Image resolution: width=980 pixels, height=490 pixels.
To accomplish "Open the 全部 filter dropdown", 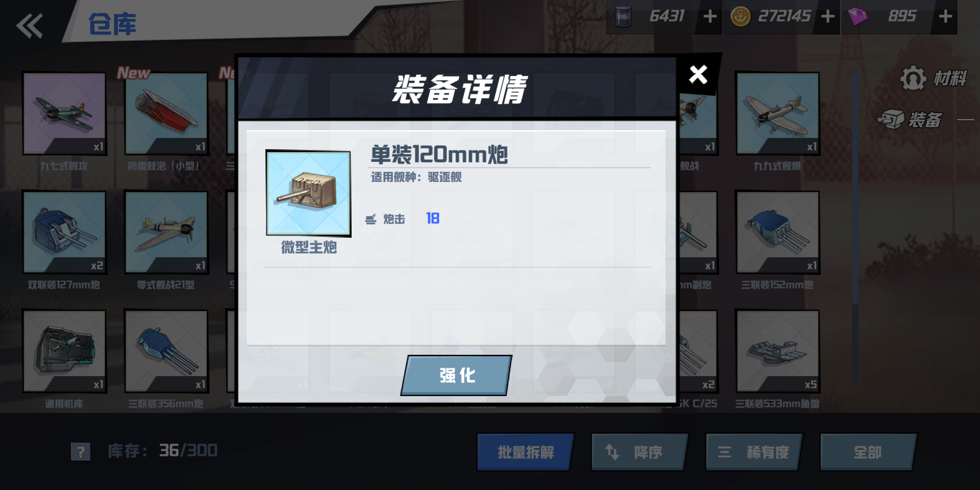I will coord(868,452).
